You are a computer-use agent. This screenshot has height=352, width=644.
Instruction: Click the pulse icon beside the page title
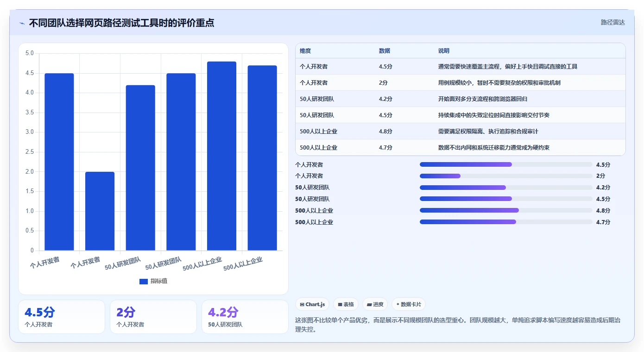tap(22, 23)
